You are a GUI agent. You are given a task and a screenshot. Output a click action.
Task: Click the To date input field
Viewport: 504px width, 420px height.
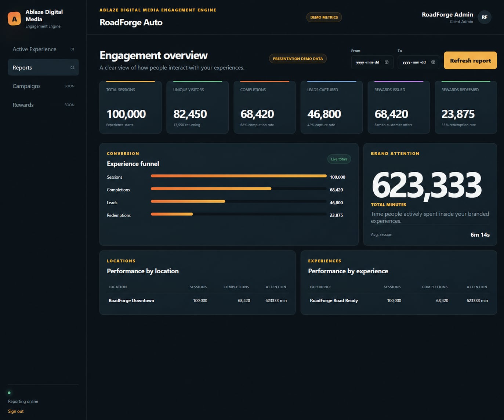(419, 62)
